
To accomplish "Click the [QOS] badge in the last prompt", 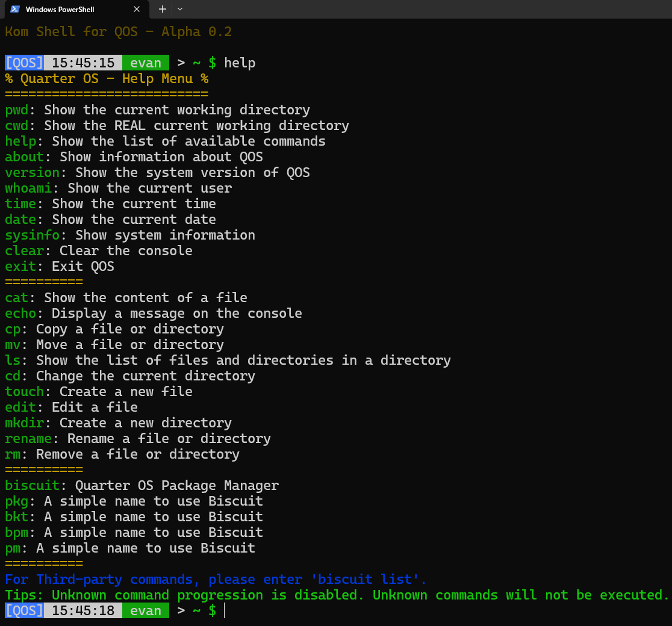I will [x=25, y=610].
